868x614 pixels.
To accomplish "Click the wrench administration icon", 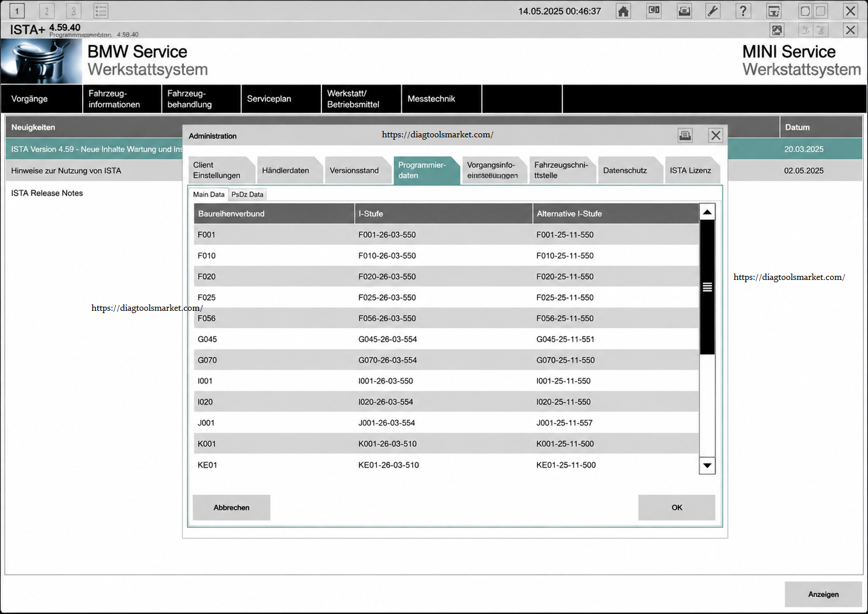I will (x=713, y=11).
